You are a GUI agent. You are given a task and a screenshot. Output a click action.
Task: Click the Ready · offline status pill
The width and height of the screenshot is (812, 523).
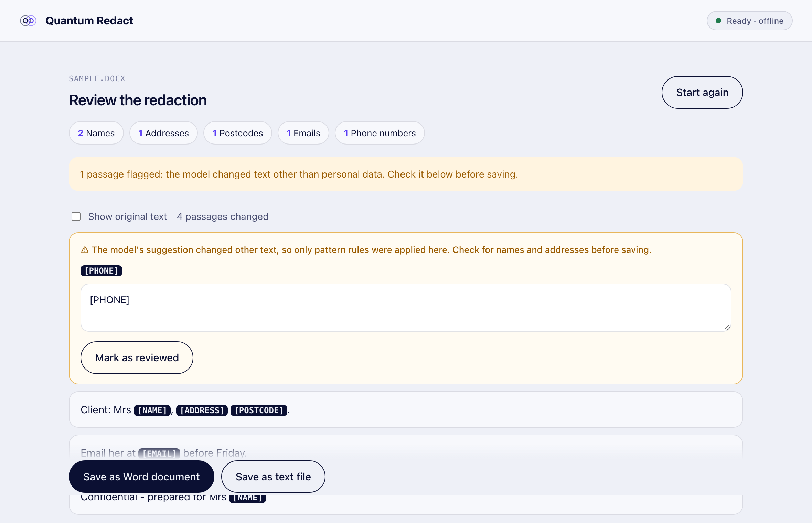pyautogui.click(x=750, y=21)
